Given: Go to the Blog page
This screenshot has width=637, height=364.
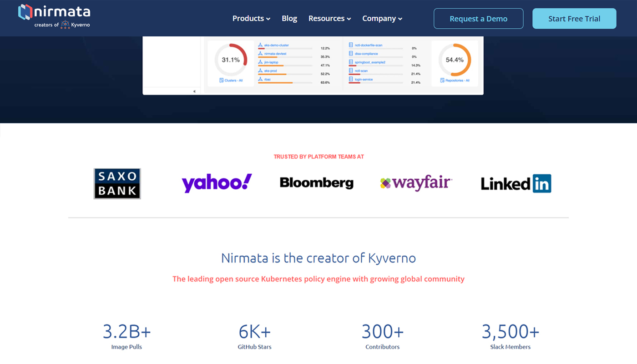Looking at the screenshot, I should click(x=289, y=18).
